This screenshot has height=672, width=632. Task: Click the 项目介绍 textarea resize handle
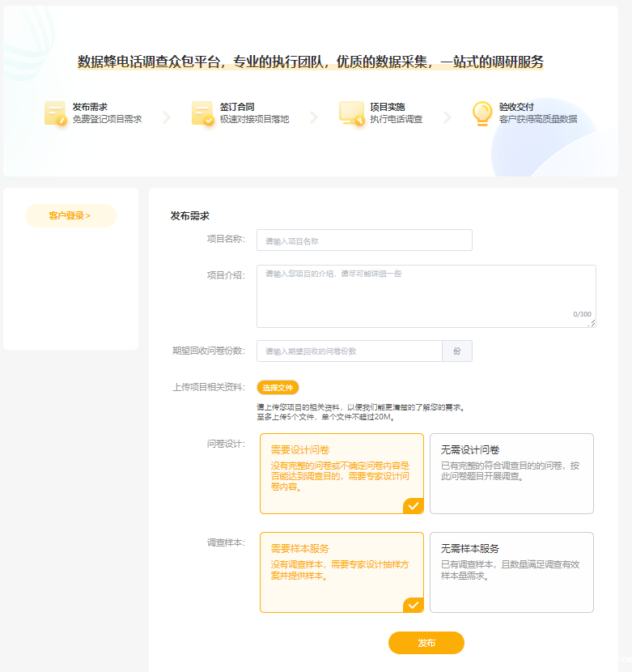592,324
